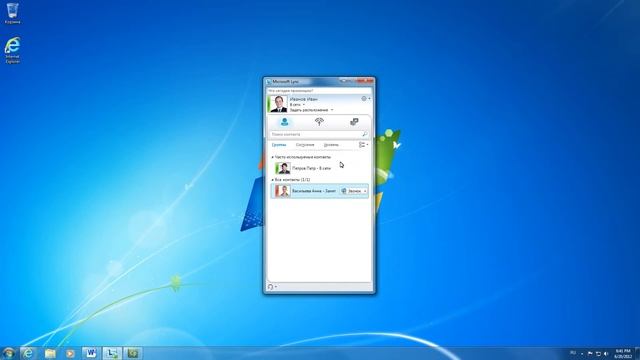Viewport: 640px width, 360px height.
Task: Open the Contacts view icon in Lync
Action: (x=284, y=122)
